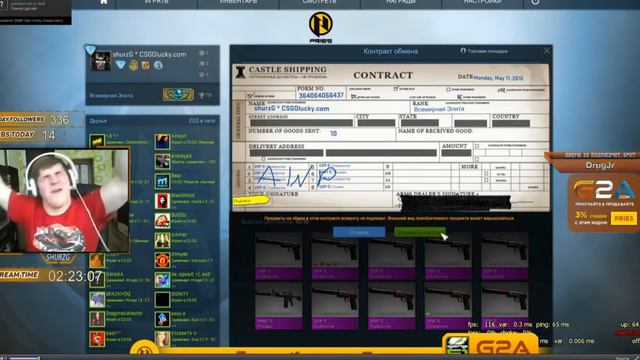Click the orange badge medal under profile name
The image size is (640, 360).
(145, 65)
